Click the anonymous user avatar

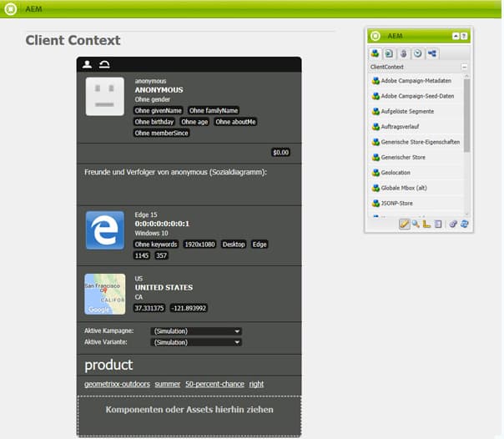[105, 97]
